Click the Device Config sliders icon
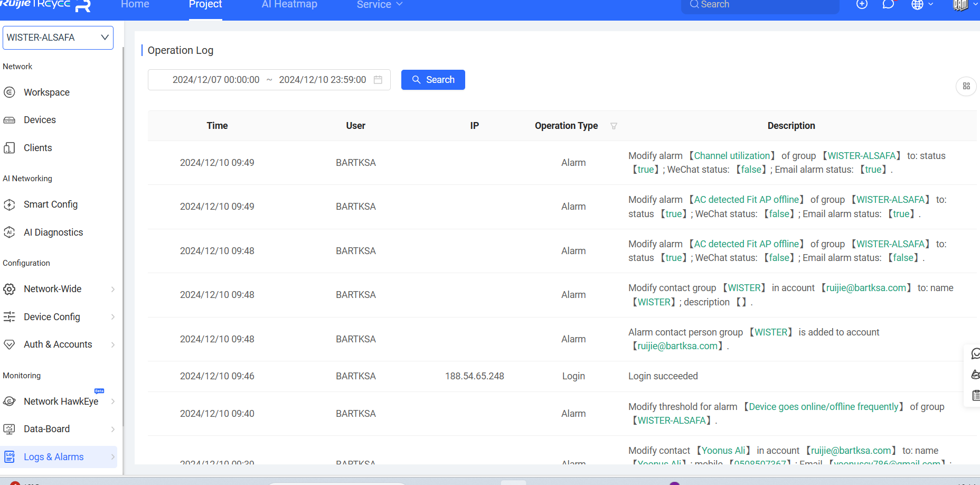The image size is (980, 485). [x=10, y=317]
